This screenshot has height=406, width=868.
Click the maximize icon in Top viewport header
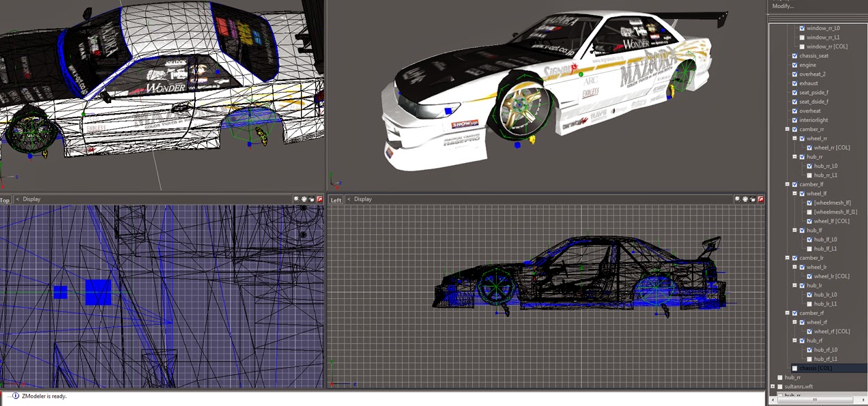311,199
